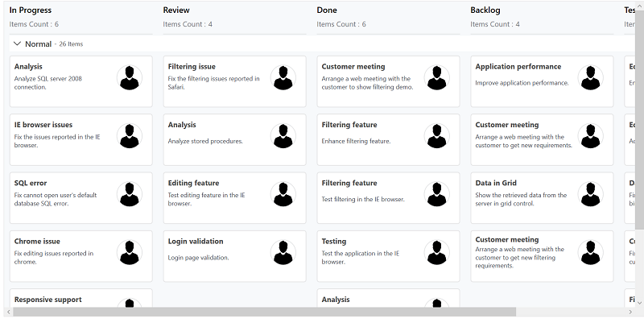Screen dimensions: 644x327
Task: Click 'Fix editing issues reported in chrome.'
Action: click(x=54, y=258)
